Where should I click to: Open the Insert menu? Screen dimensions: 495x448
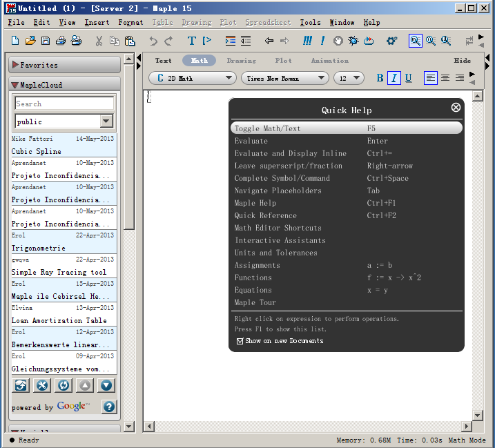[97, 22]
